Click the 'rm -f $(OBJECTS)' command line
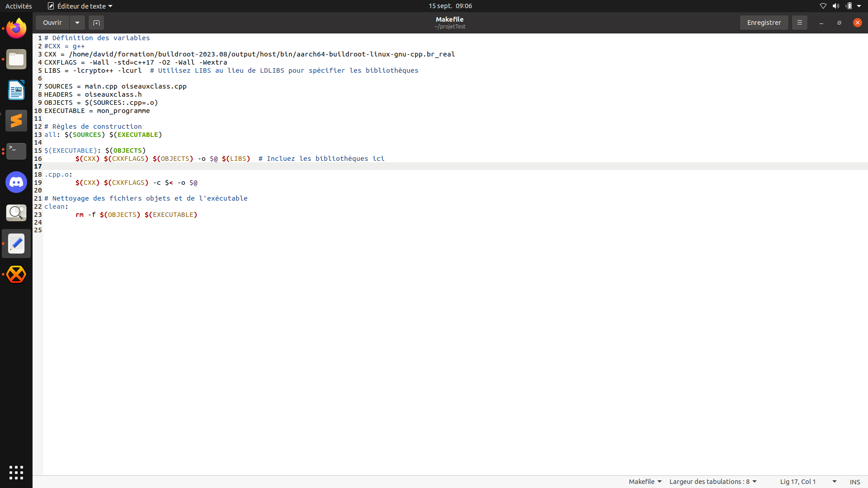This screenshot has height=488, width=868. coord(137,215)
